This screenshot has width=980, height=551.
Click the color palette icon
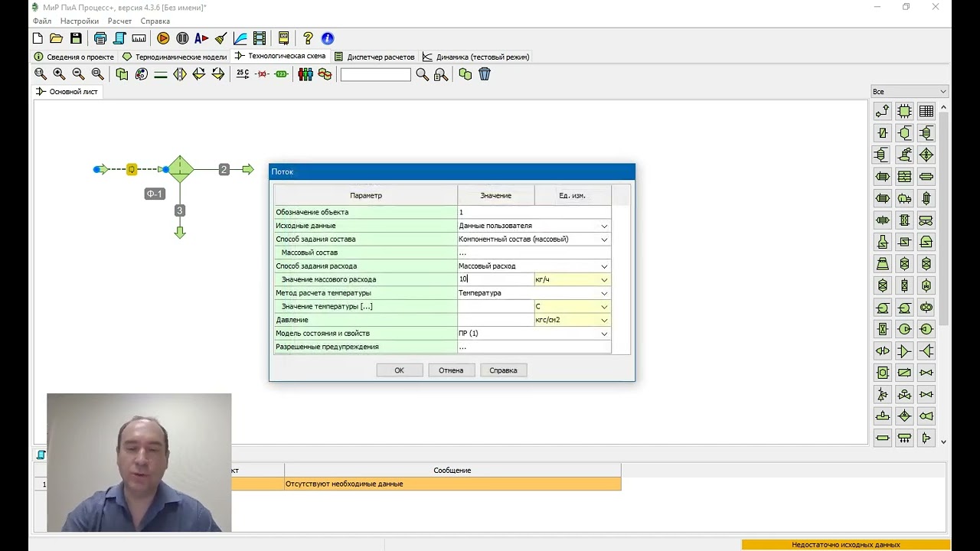tap(141, 74)
